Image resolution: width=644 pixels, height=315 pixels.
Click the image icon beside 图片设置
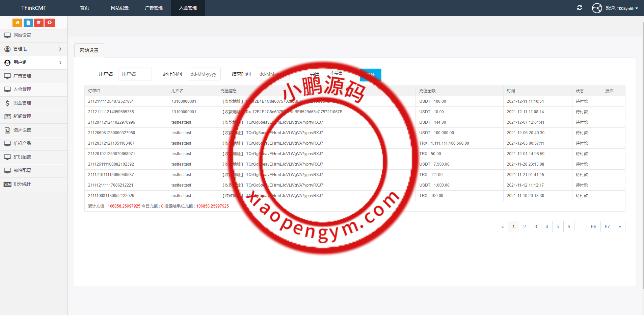7,130
